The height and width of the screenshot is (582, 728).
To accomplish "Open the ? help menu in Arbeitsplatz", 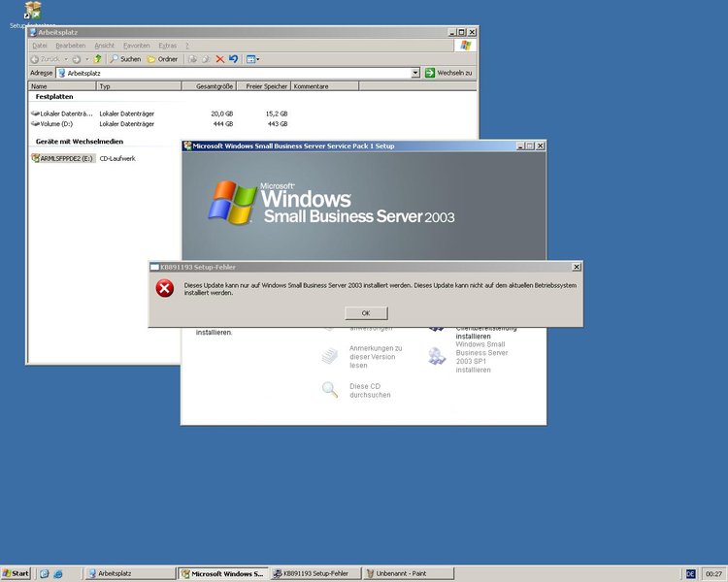I will click(x=187, y=46).
